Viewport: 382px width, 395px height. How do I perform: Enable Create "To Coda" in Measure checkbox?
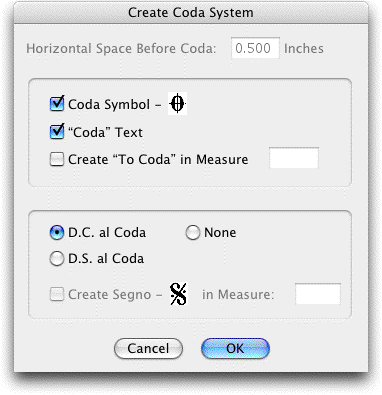tap(57, 159)
